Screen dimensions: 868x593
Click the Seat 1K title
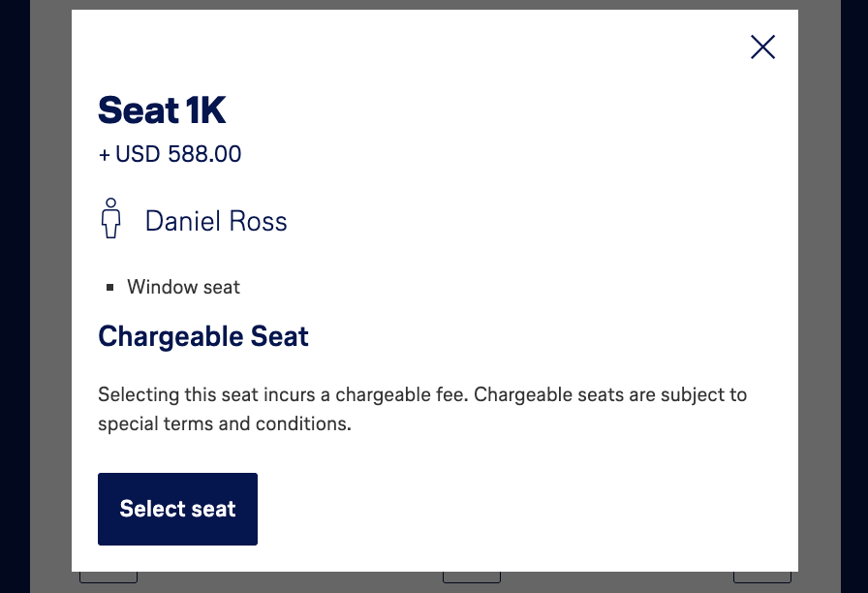coord(161,110)
